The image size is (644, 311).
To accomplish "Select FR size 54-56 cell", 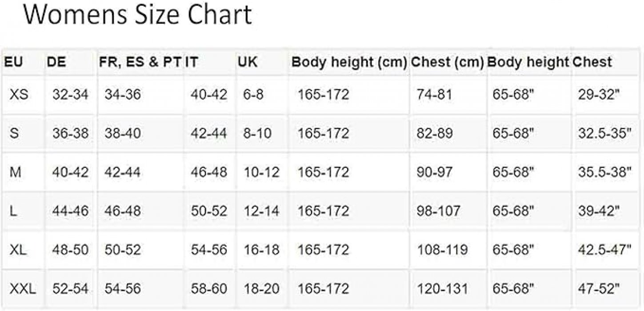I will pyautogui.click(x=123, y=289).
